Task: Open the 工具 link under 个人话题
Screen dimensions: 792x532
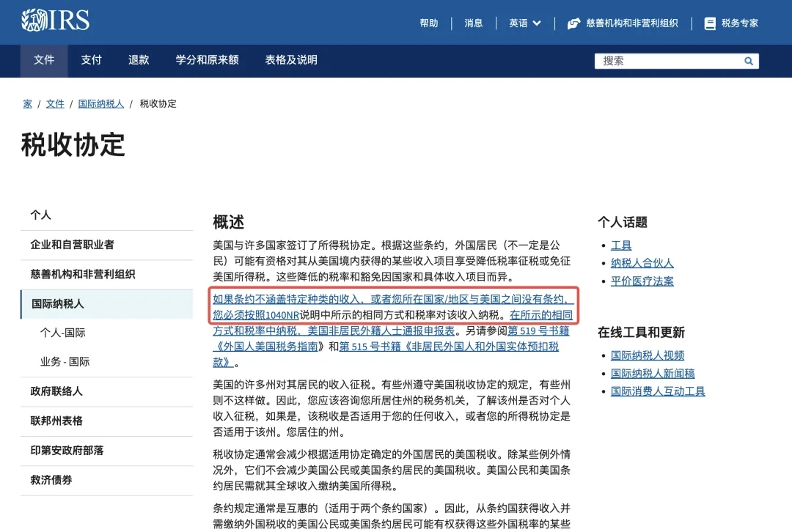Action: coord(621,245)
